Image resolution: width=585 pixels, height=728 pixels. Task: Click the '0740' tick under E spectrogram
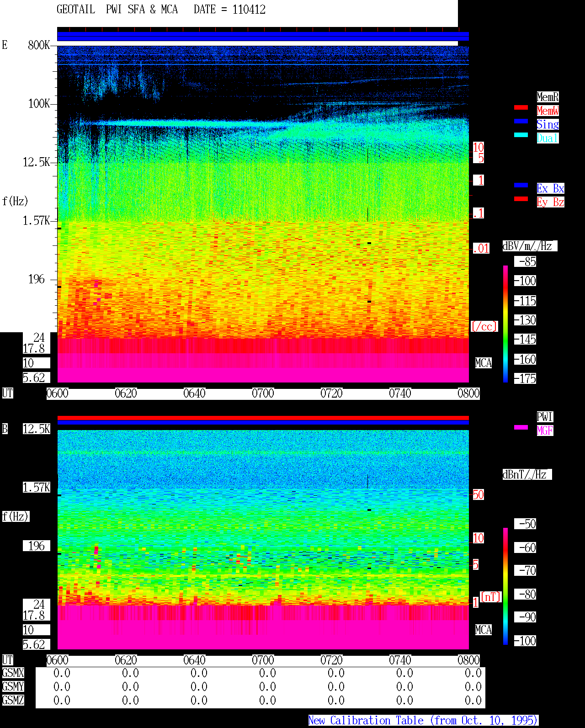coord(400,393)
